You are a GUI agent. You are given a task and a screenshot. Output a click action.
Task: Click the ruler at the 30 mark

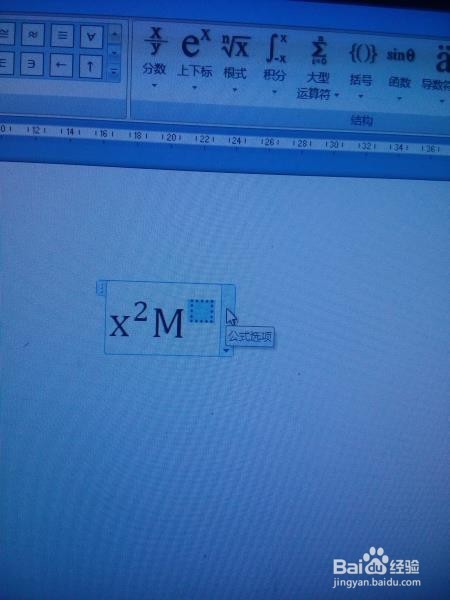pyautogui.click(x=333, y=145)
